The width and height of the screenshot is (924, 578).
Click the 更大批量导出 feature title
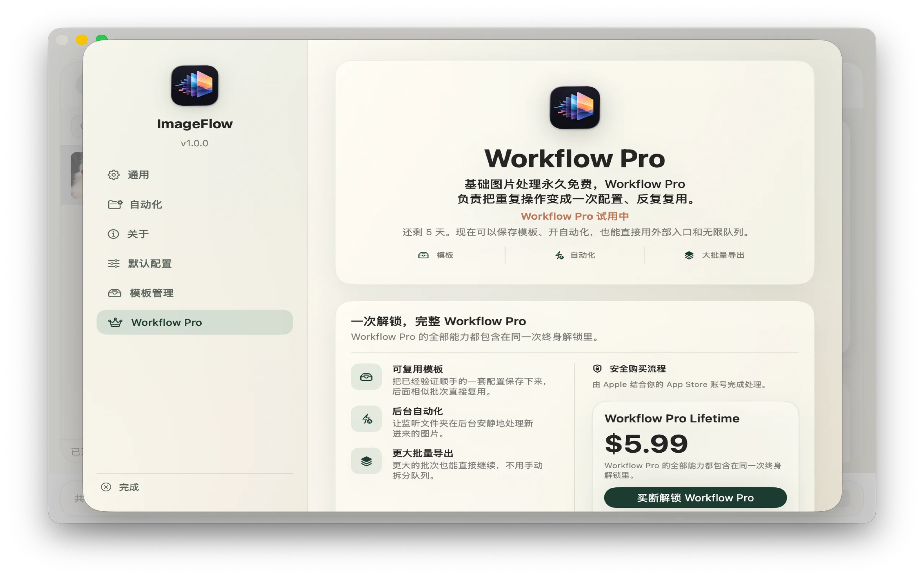[423, 453]
